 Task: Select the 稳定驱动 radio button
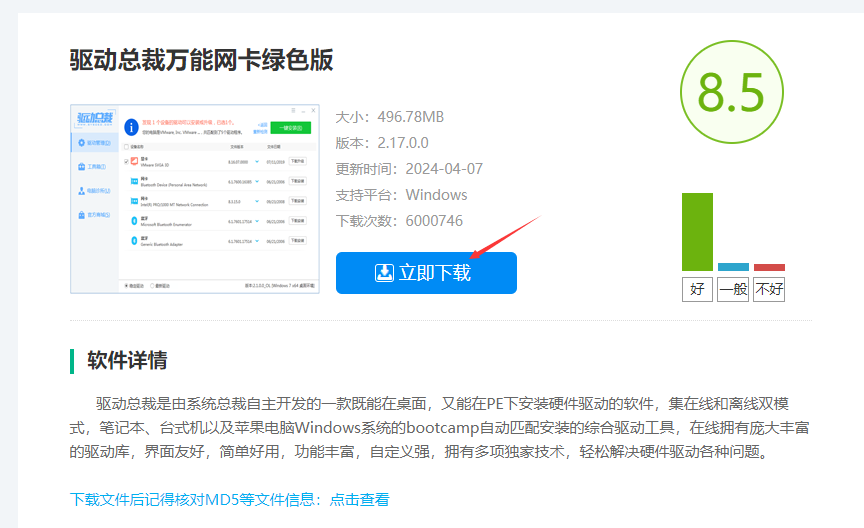126,285
